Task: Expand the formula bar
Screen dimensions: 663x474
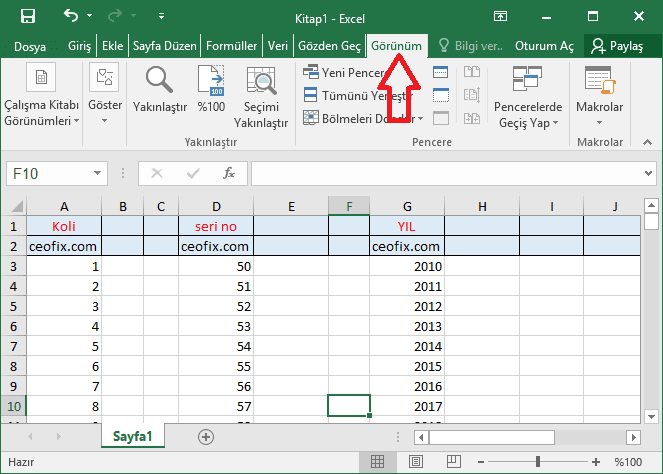Action: 648,173
